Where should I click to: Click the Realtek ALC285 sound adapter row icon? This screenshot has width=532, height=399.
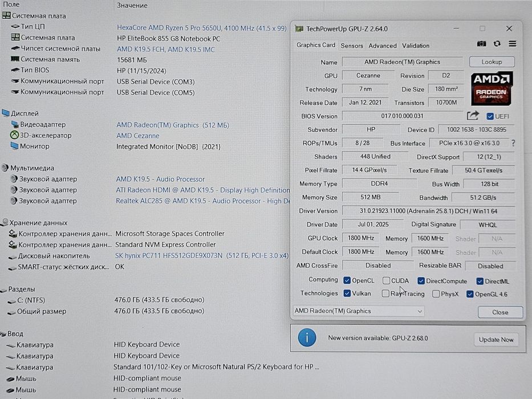point(13,201)
